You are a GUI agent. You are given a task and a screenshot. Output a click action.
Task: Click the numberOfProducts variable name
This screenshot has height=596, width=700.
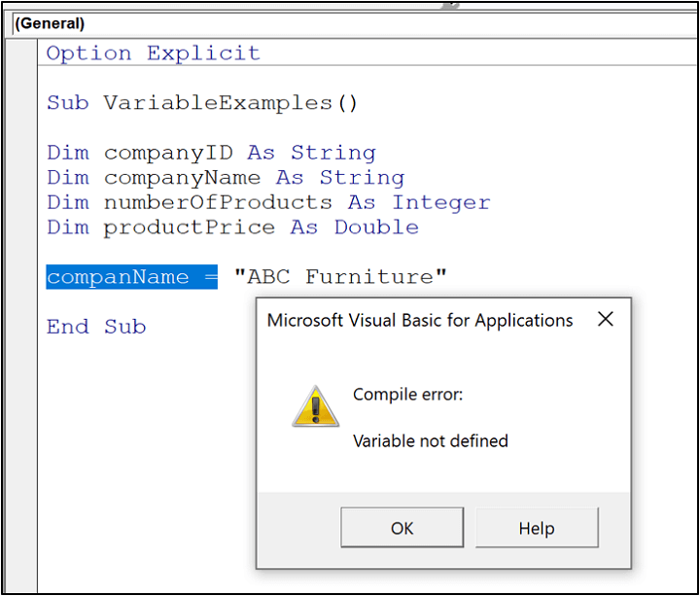point(219,202)
